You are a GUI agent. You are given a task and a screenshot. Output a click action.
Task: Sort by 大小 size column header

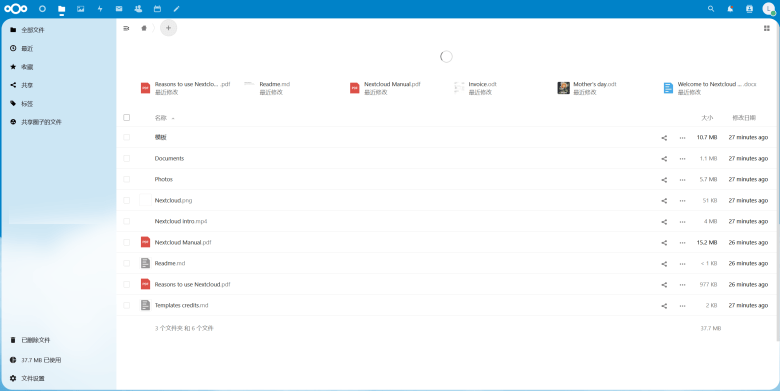pyautogui.click(x=707, y=118)
